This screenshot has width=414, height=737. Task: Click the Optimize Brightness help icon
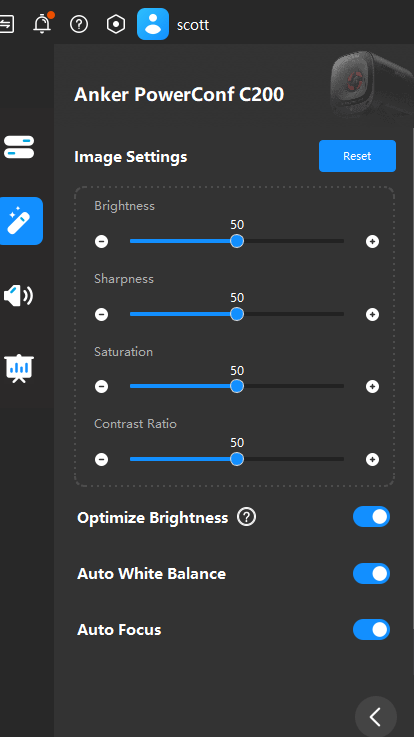(247, 517)
